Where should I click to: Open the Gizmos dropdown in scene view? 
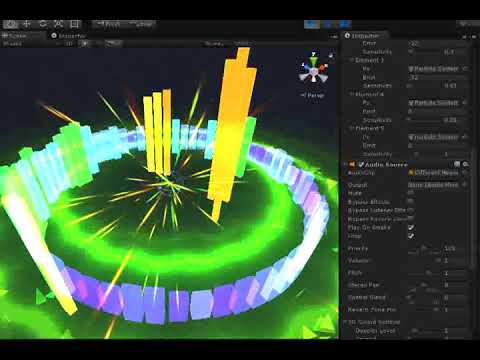click(x=213, y=44)
